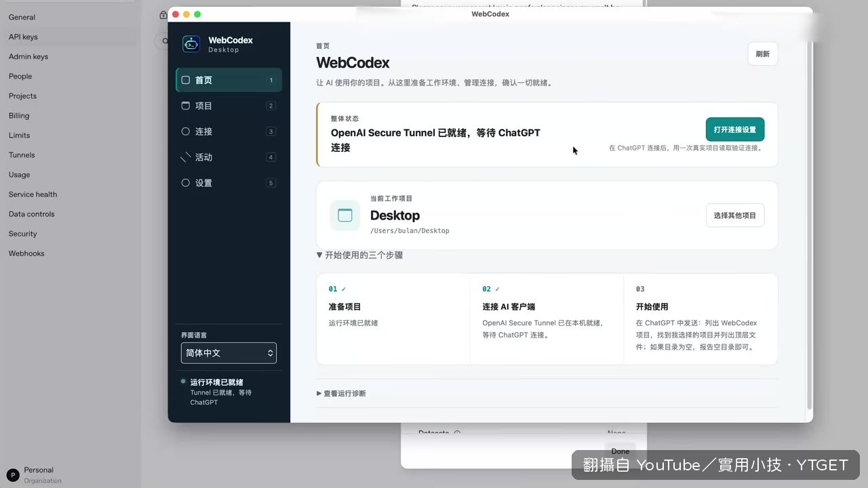Click the 项目 sidebar icon
Image resolution: width=868 pixels, height=488 pixels.
186,106
